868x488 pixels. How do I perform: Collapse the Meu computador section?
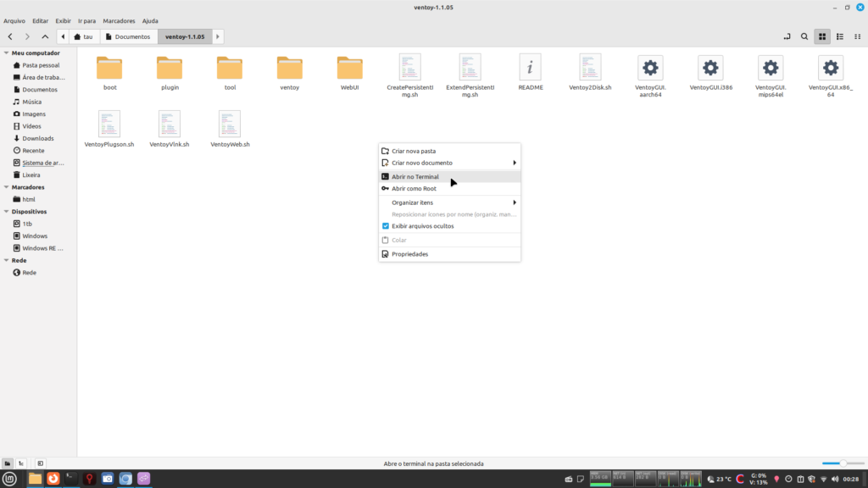pyautogui.click(x=6, y=53)
